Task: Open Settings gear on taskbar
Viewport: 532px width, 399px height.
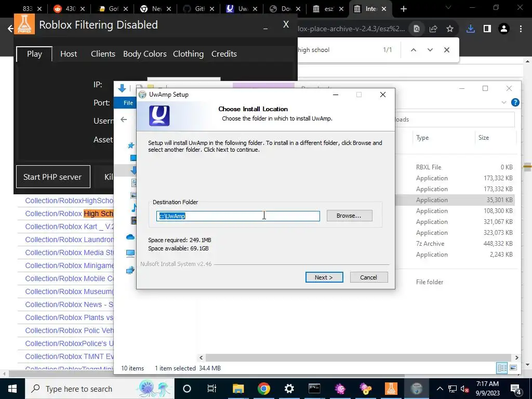Action: [x=289, y=389]
